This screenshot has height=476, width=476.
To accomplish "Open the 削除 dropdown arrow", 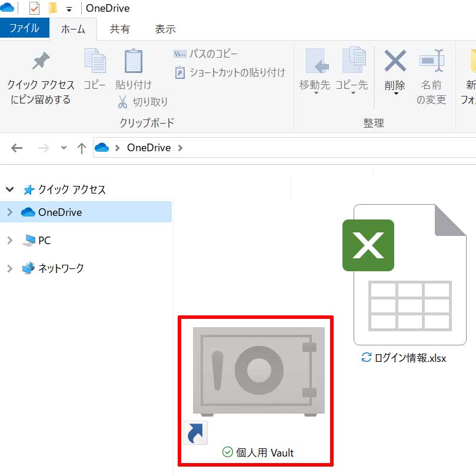I will 396,94.
